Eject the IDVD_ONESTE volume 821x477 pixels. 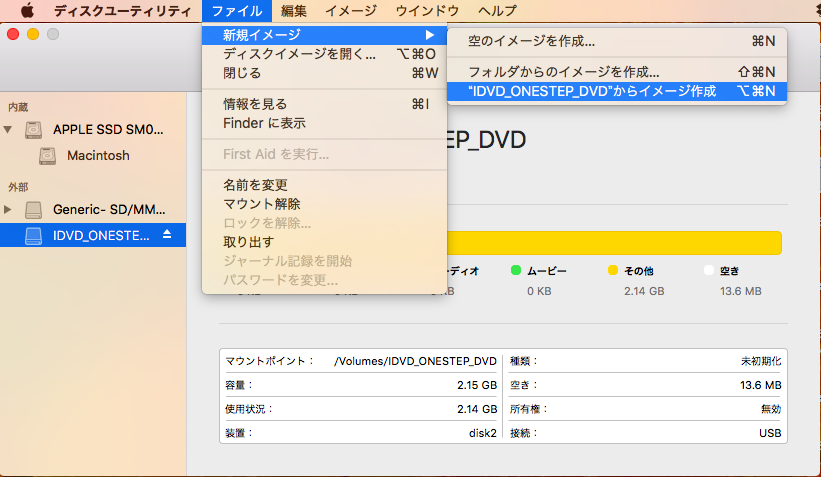tap(167, 235)
